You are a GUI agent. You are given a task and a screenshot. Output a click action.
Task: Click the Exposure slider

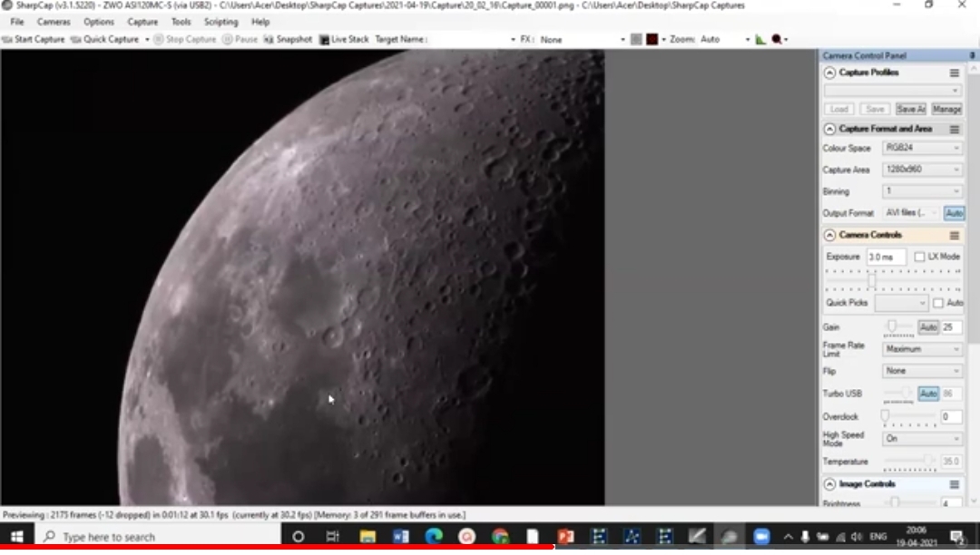893,280
